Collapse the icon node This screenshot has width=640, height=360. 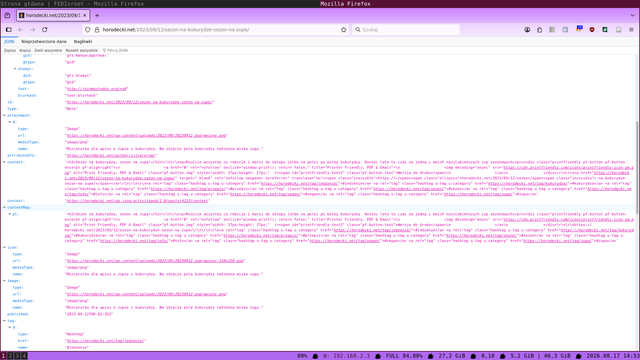click(4, 247)
